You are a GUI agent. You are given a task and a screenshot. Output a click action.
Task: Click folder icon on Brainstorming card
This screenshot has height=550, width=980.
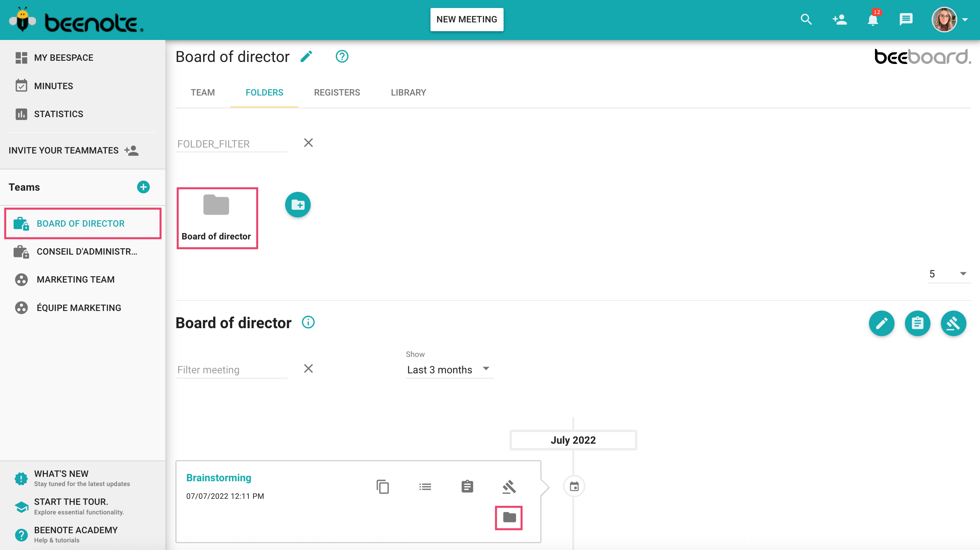coord(509,518)
